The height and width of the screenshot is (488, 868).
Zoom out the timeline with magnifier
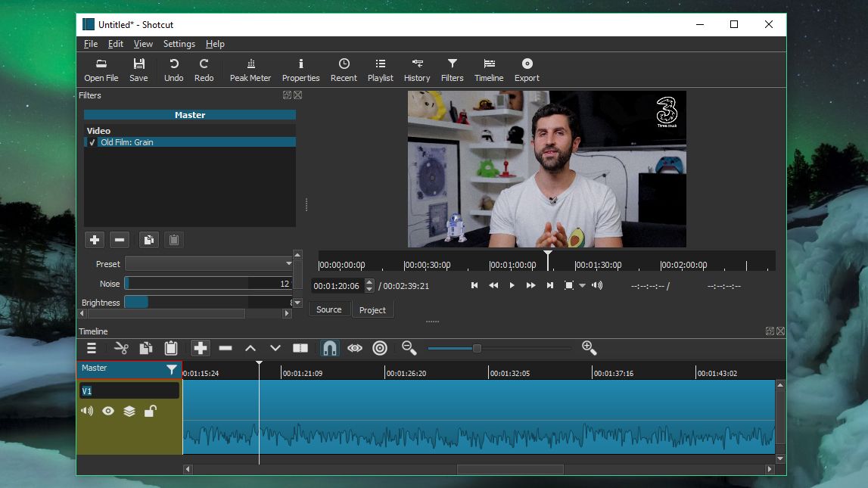(409, 348)
